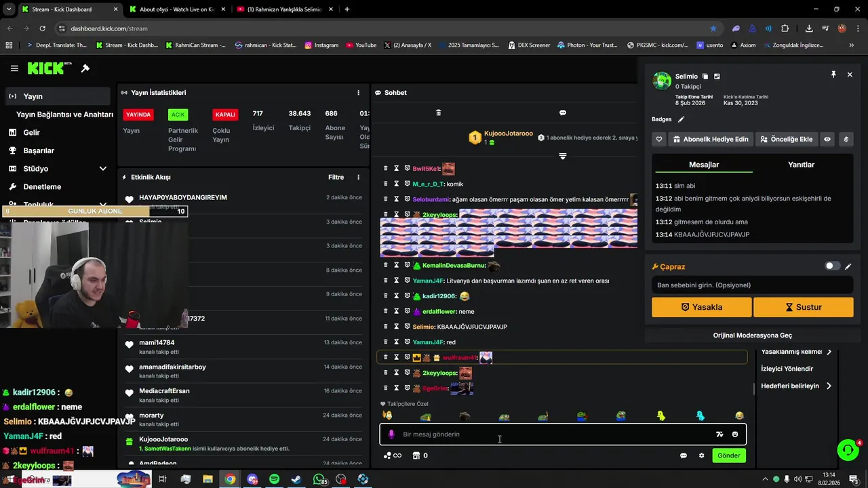Copy Selimio's username with copy icon
The image size is (868, 488).
pos(705,77)
